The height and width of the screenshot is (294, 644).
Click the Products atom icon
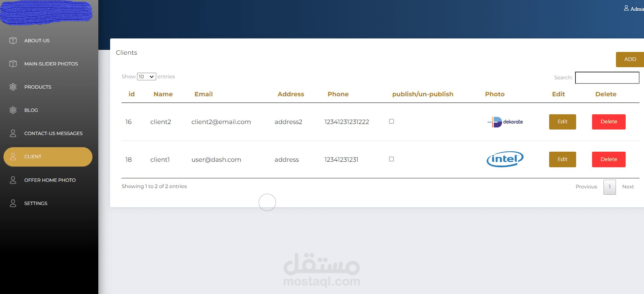pyautogui.click(x=13, y=87)
